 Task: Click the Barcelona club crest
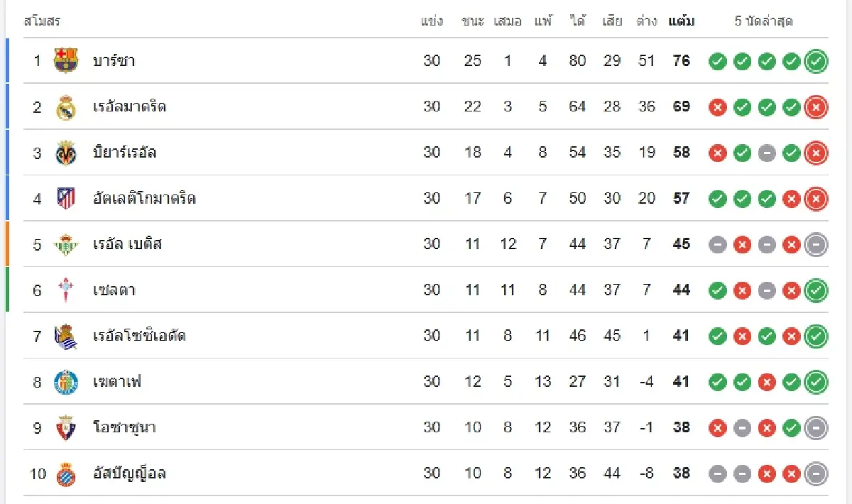(66, 60)
